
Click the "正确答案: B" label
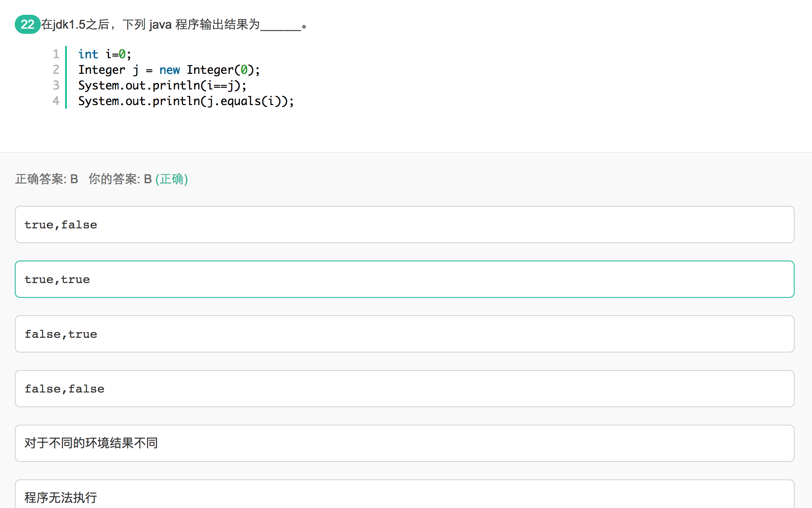[46, 179]
